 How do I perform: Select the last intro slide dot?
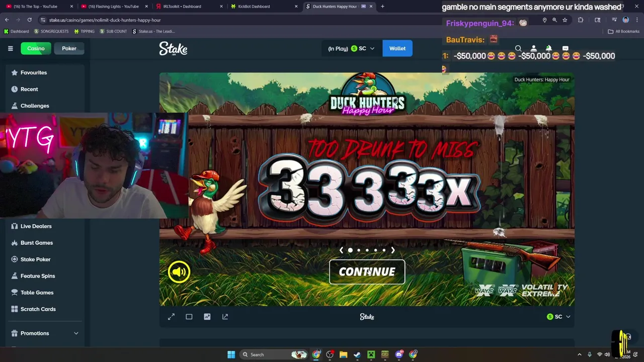coord(384,250)
